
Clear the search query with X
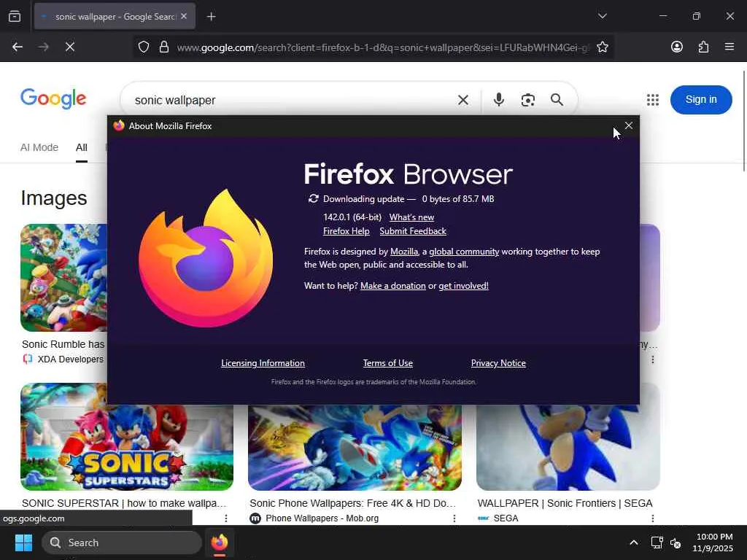(x=463, y=100)
